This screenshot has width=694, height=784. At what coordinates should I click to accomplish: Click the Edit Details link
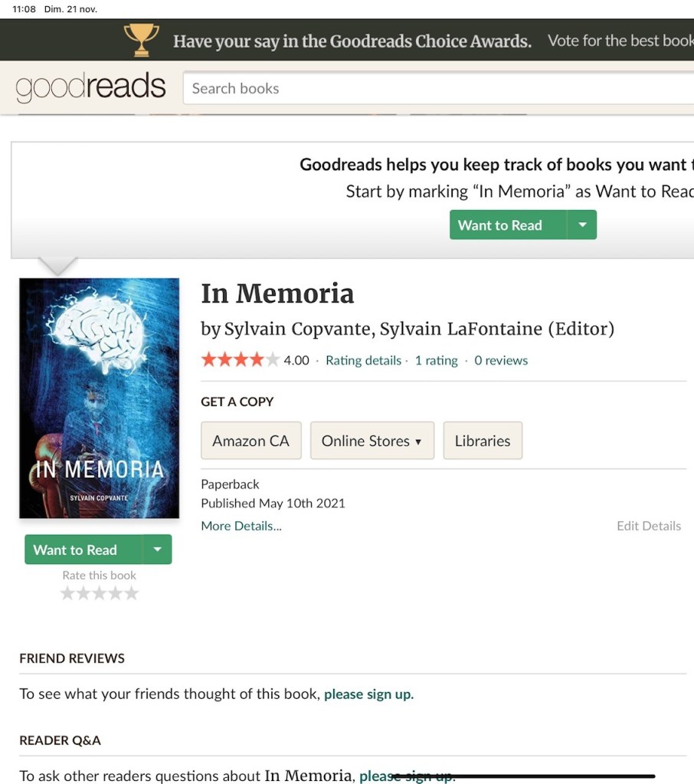point(649,526)
